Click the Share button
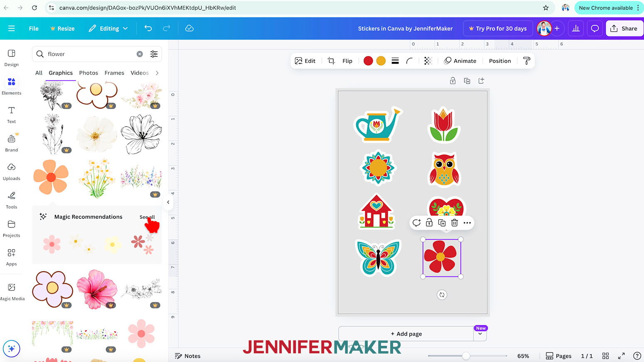644x362 pixels. (x=624, y=28)
